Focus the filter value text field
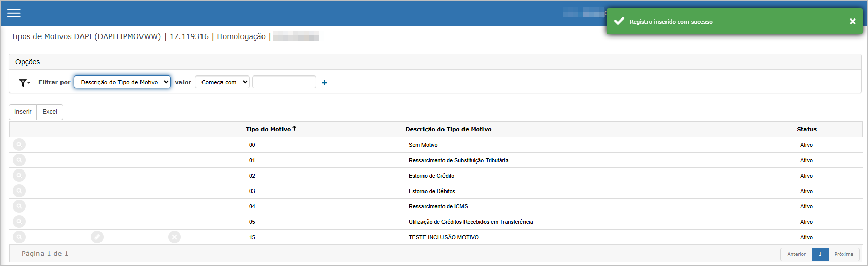The image size is (868, 266). 284,82
